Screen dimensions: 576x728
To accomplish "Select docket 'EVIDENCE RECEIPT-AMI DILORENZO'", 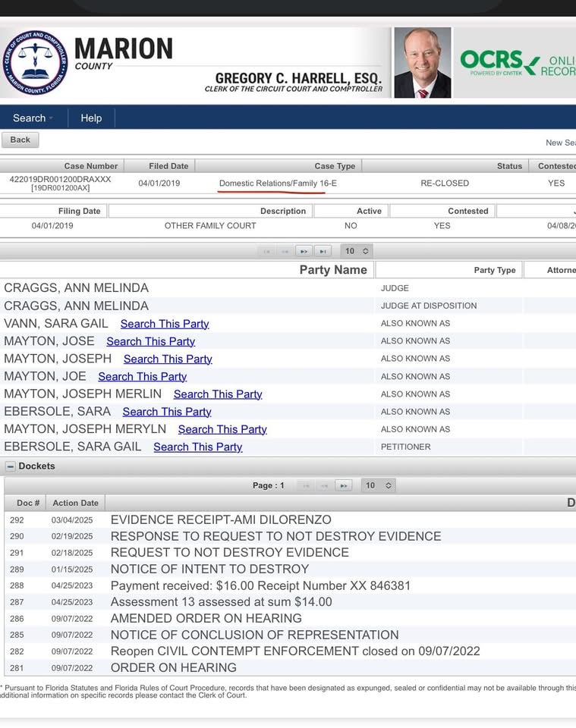I will pos(221,519).
